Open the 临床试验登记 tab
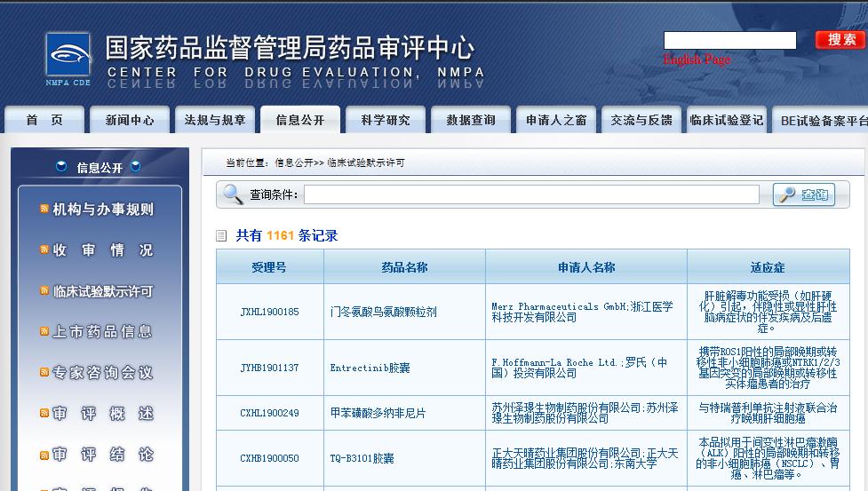The image size is (868, 491). point(726,120)
